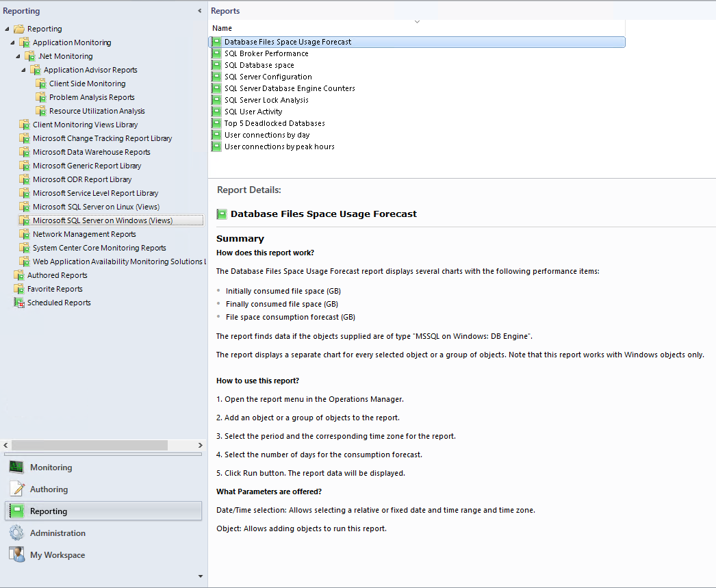Click the SQL Database space report icon

point(217,65)
